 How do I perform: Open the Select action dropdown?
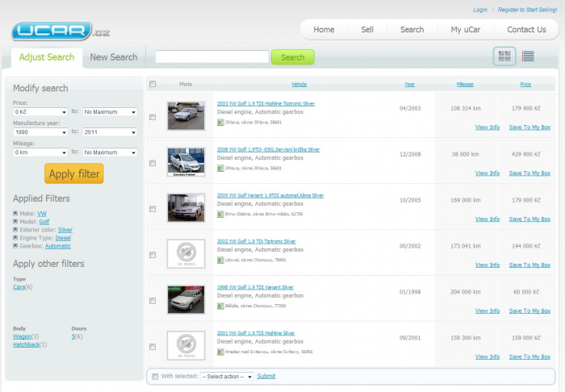[227, 377]
